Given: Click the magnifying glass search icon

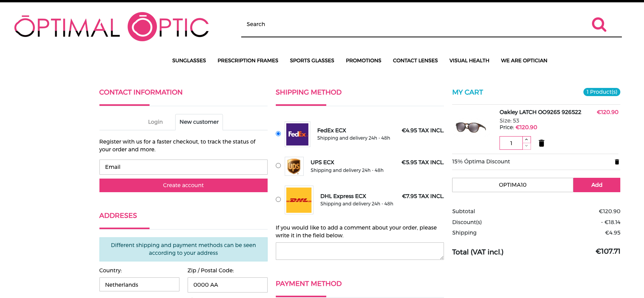Looking at the screenshot, I should click(599, 25).
